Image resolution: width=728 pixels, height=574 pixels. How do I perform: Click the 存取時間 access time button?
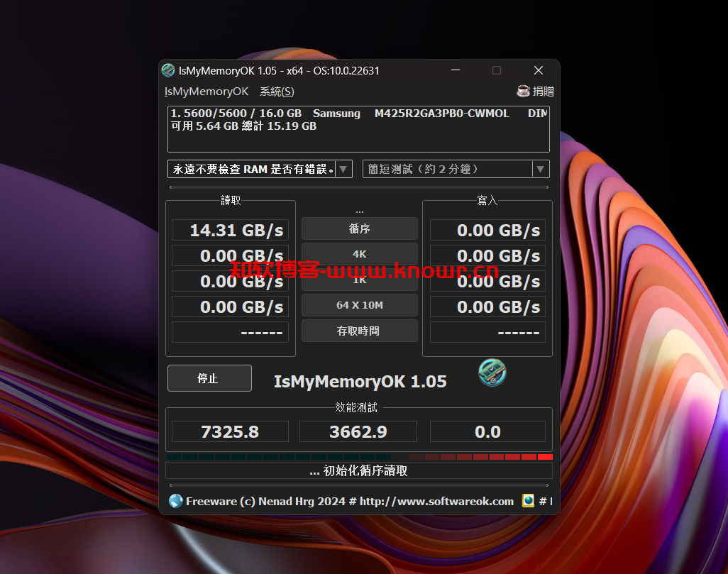[x=359, y=331]
